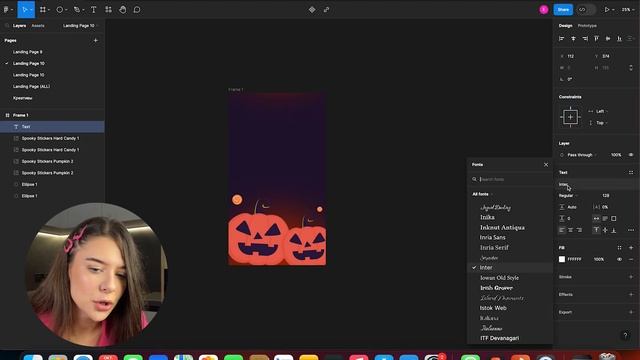Switch to the Design tab
The width and height of the screenshot is (640, 360).
pyautogui.click(x=565, y=26)
